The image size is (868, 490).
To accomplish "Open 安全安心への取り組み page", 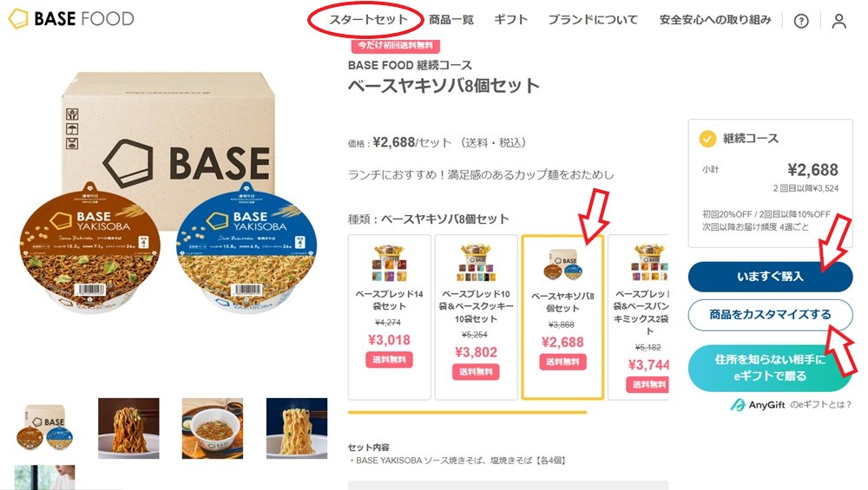I will pos(714,20).
